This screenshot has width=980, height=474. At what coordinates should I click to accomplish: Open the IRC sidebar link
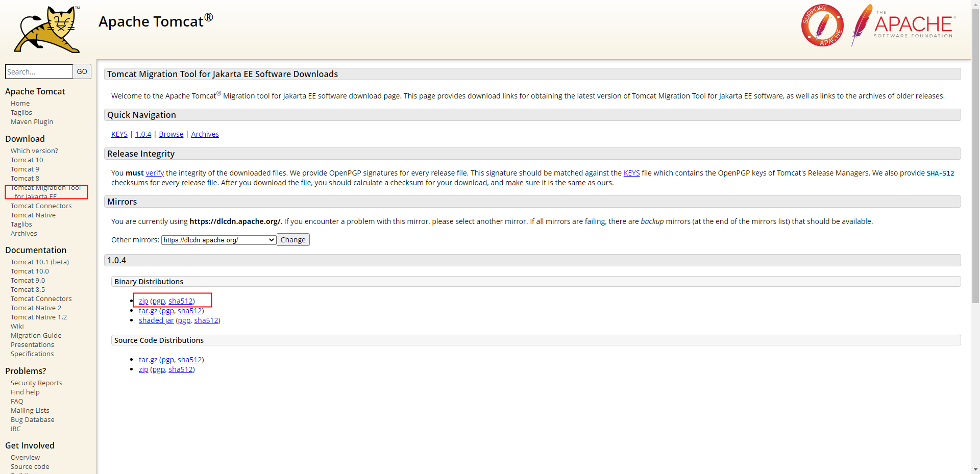pos(16,429)
